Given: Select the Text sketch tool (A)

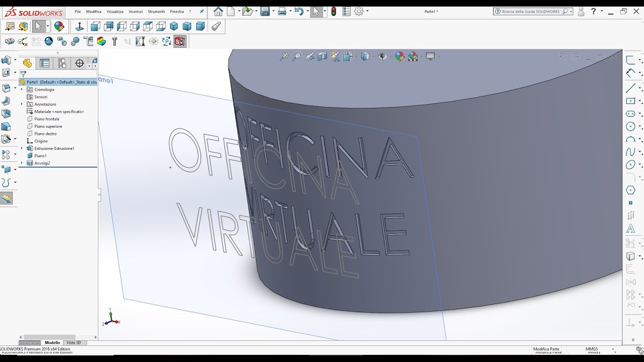Looking at the screenshot, I should [x=630, y=229].
